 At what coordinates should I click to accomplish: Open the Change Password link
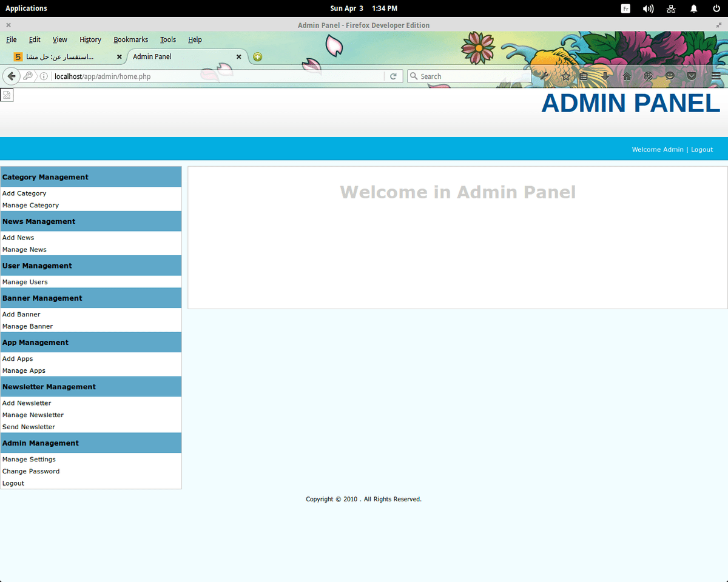[x=31, y=471]
